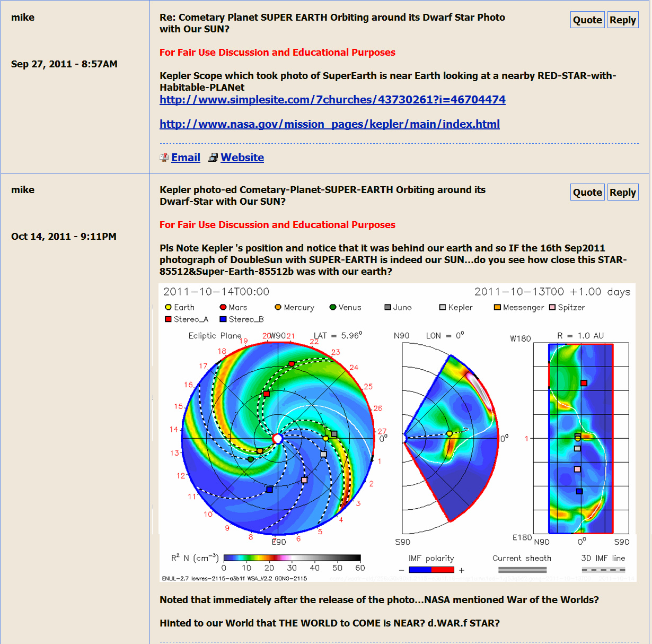Click the 'Pls Note Kepler 's position' paragraph
The image size is (652, 644).
[393, 260]
